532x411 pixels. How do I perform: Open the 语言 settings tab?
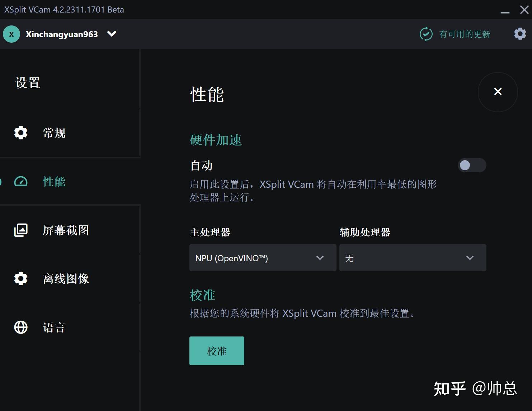pos(70,327)
